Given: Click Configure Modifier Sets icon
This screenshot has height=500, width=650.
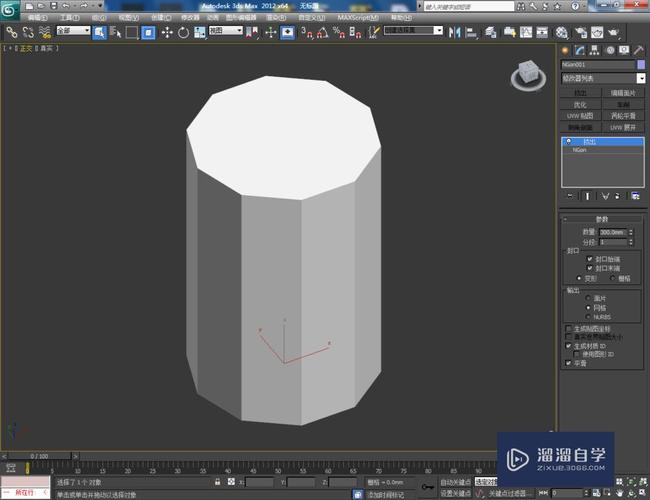Looking at the screenshot, I should click(x=635, y=196).
